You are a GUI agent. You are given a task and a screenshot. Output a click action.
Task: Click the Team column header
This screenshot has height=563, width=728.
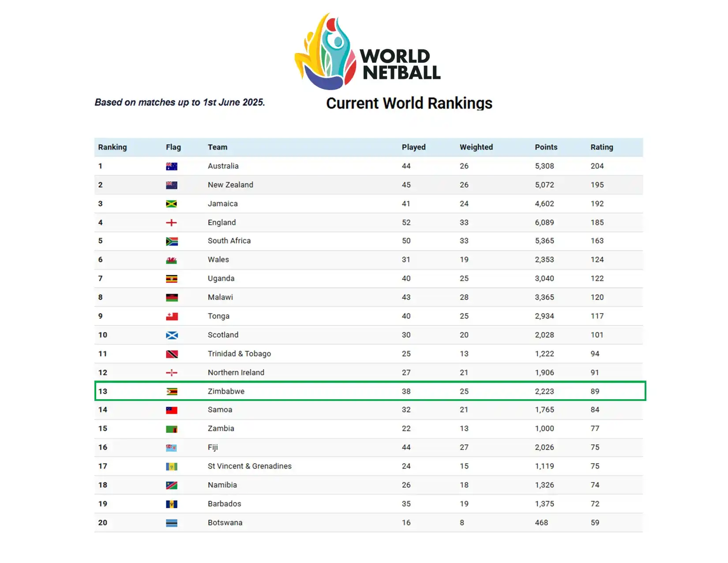click(x=218, y=147)
